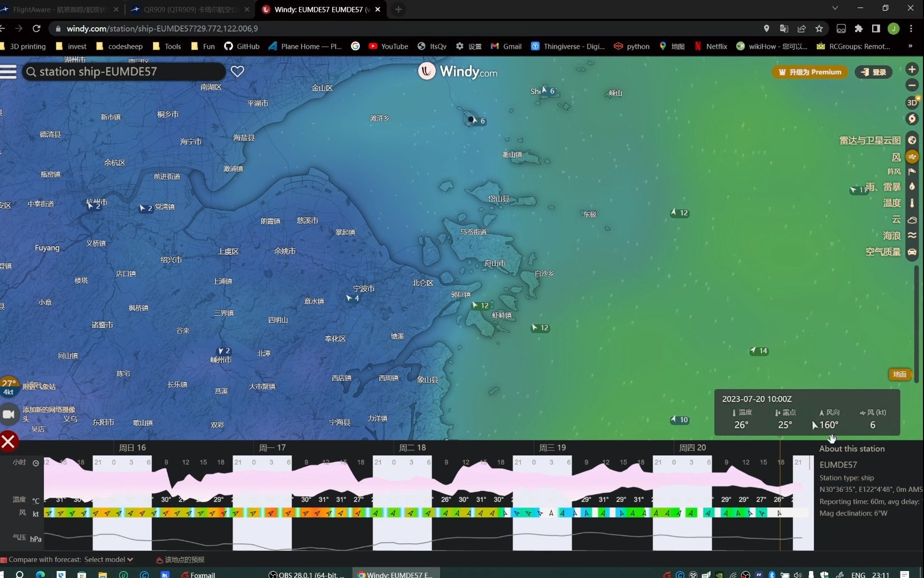924x578 pixels.
Task: Click 周一 17 day on timeline
Action: click(272, 447)
